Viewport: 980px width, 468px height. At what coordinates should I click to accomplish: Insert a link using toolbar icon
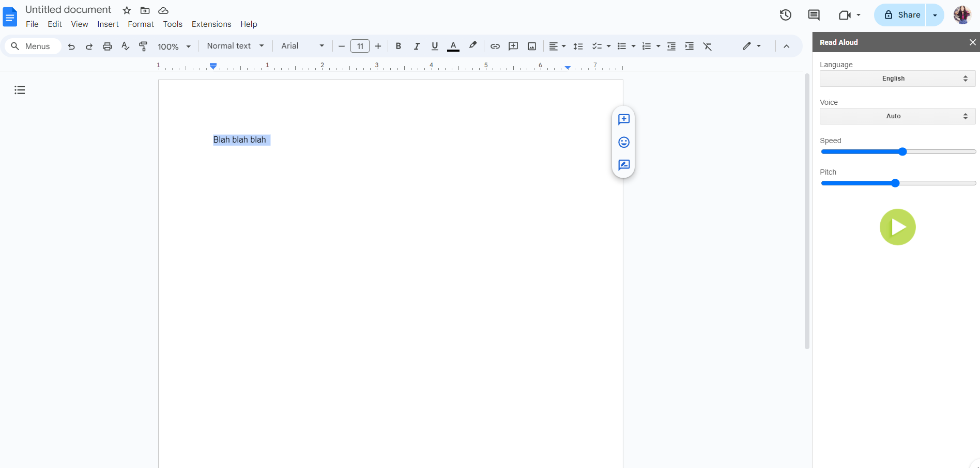[x=495, y=46]
